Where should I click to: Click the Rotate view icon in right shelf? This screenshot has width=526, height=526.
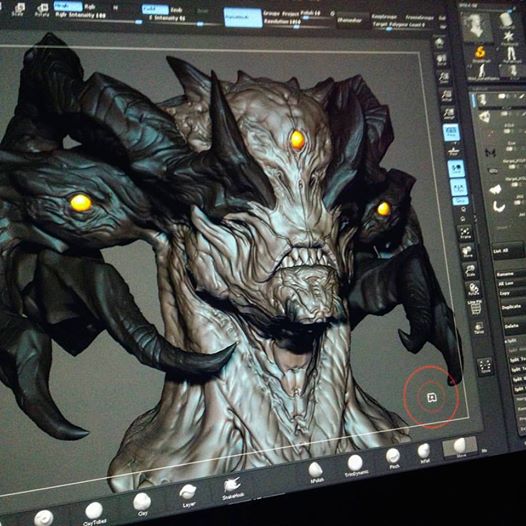(x=473, y=288)
